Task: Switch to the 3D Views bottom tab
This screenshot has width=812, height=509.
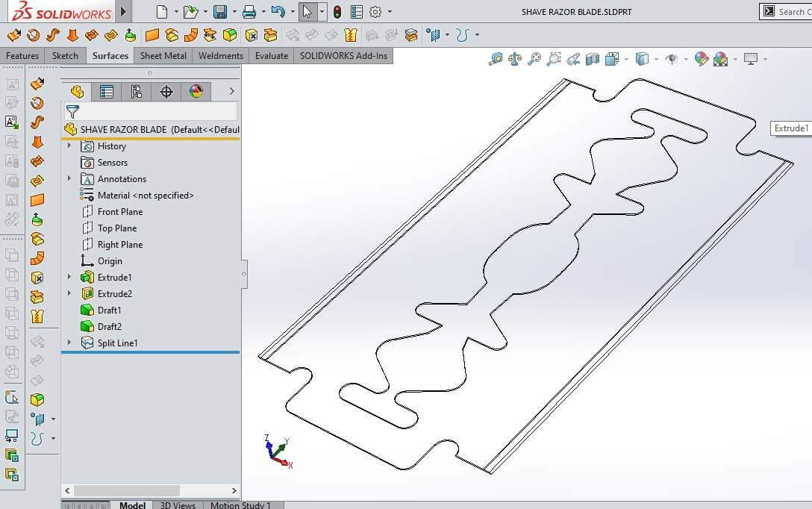Action: click(x=178, y=505)
